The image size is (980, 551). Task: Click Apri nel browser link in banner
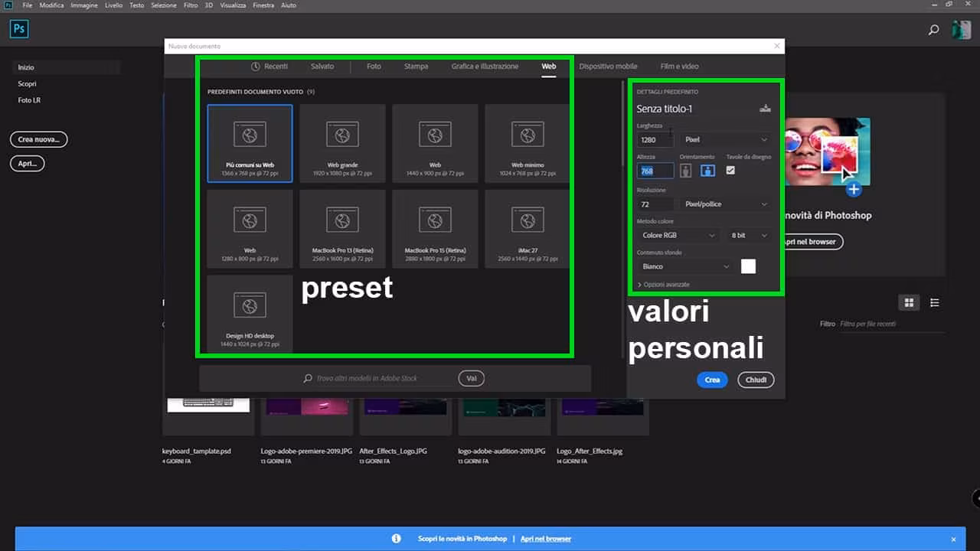coord(546,539)
